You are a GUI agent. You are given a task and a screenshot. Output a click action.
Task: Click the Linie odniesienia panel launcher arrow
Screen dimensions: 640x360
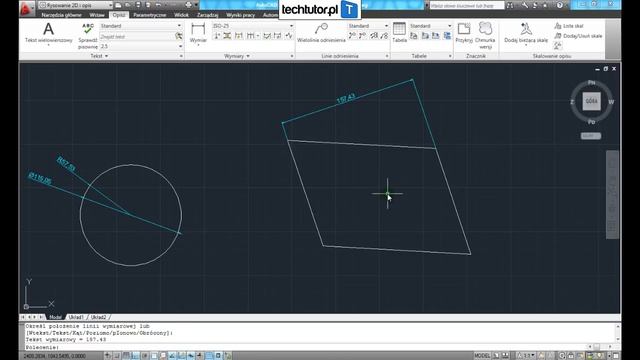pos(387,56)
